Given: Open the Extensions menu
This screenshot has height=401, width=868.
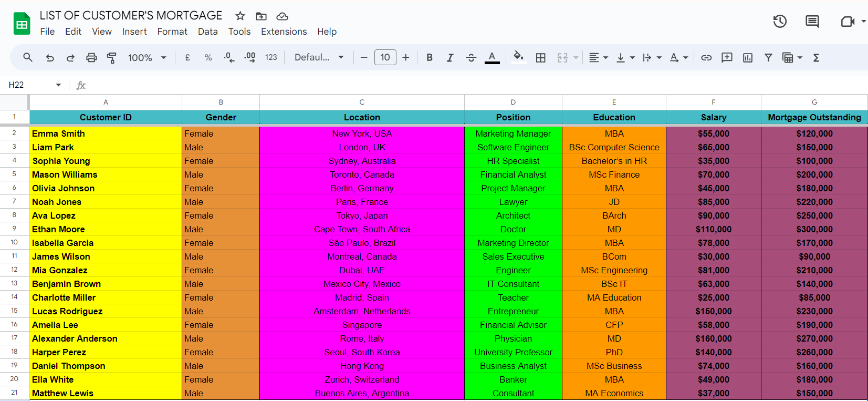Looking at the screenshot, I should click(284, 32).
